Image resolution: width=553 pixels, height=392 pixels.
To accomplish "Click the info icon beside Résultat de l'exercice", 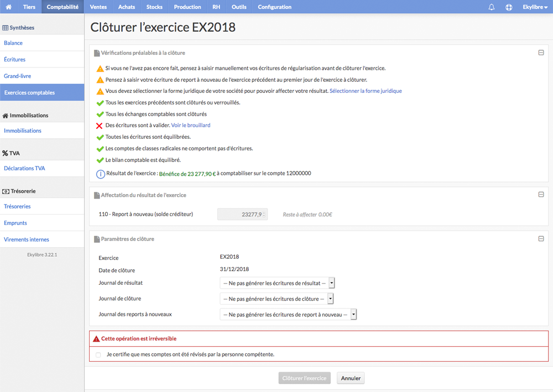I will tap(101, 174).
